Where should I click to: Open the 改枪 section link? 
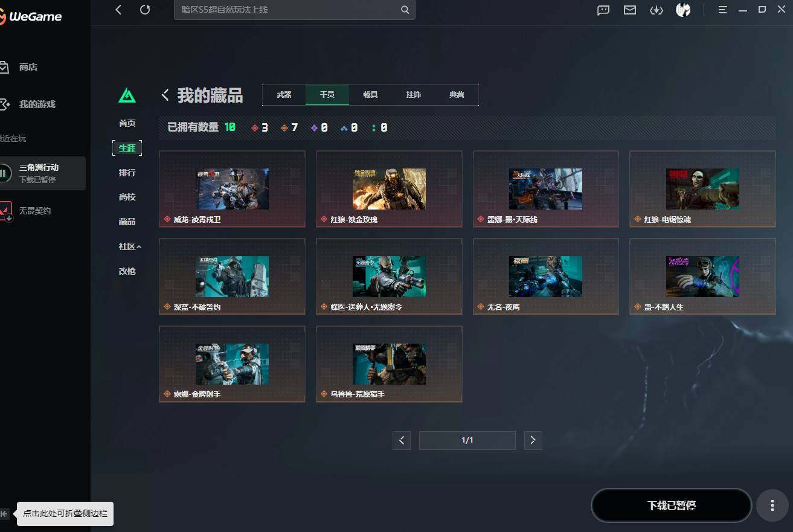point(127,271)
